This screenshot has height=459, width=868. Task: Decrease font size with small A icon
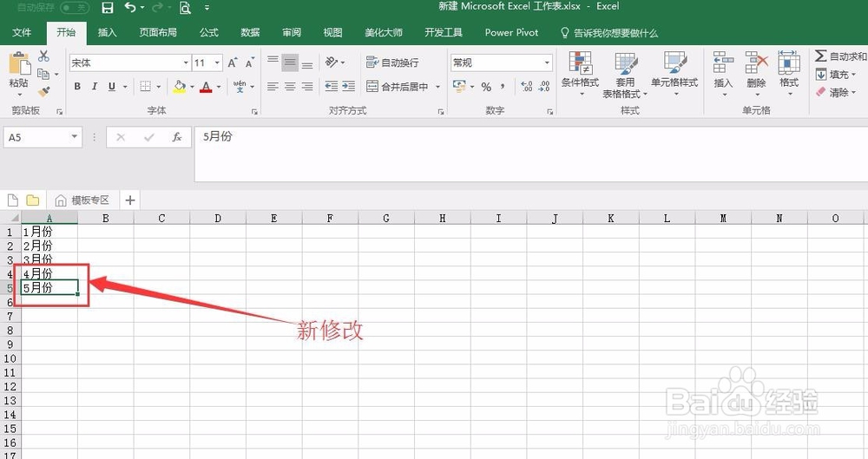point(250,62)
